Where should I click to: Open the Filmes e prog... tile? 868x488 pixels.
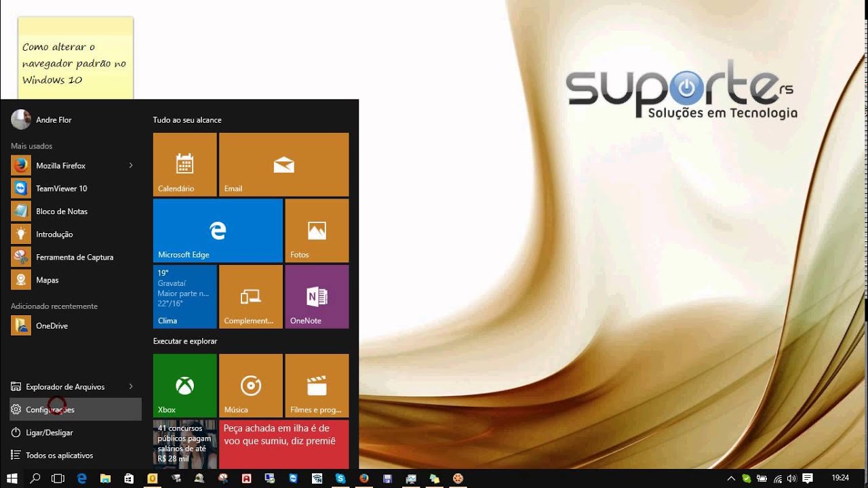(x=317, y=385)
